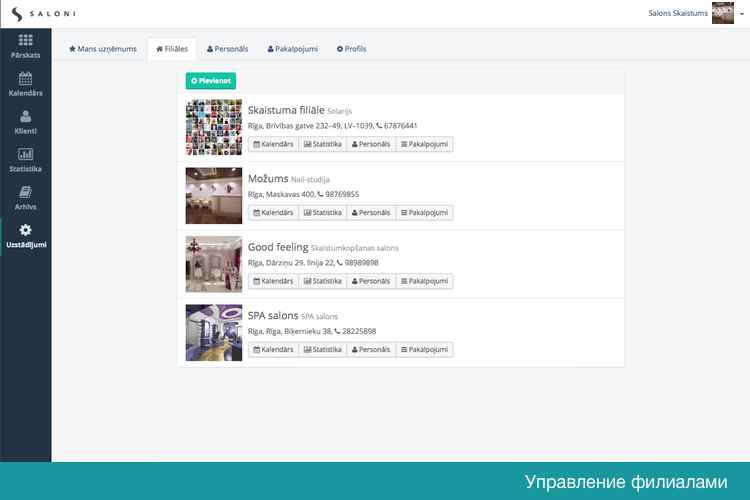Show Pakalpojumi for Možums
The image size is (750, 500).
425,212
